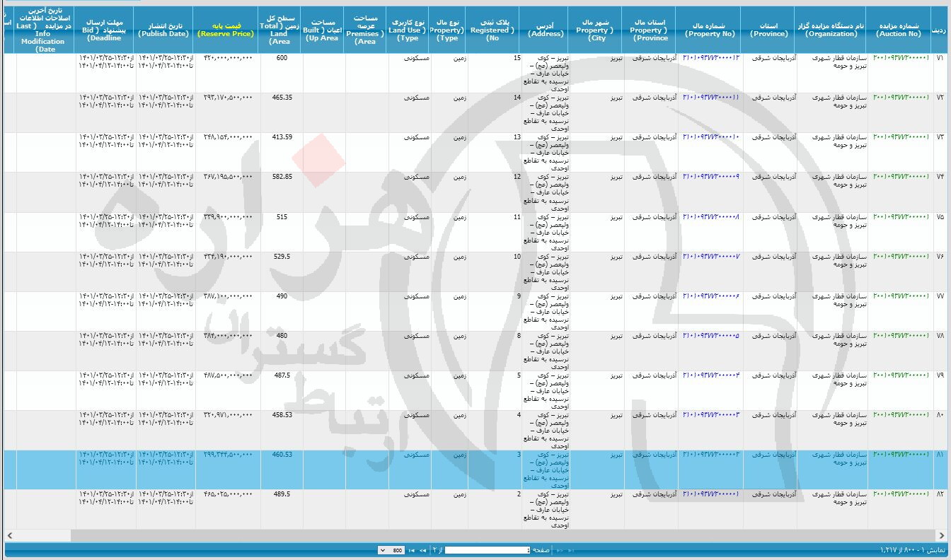Open property number link in row 71
The width and height of the screenshot is (951, 560).
pos(710,57)
